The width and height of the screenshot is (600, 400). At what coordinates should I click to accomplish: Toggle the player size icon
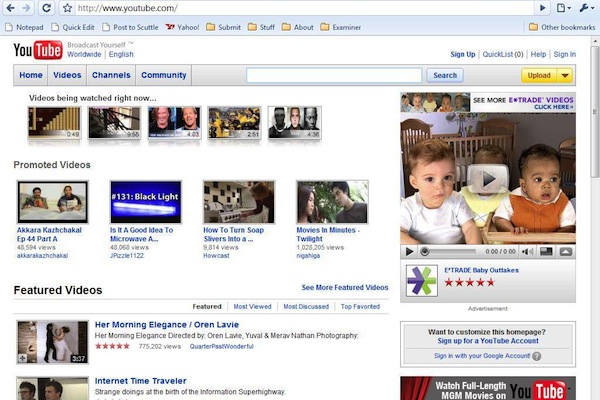coord(546,251)
